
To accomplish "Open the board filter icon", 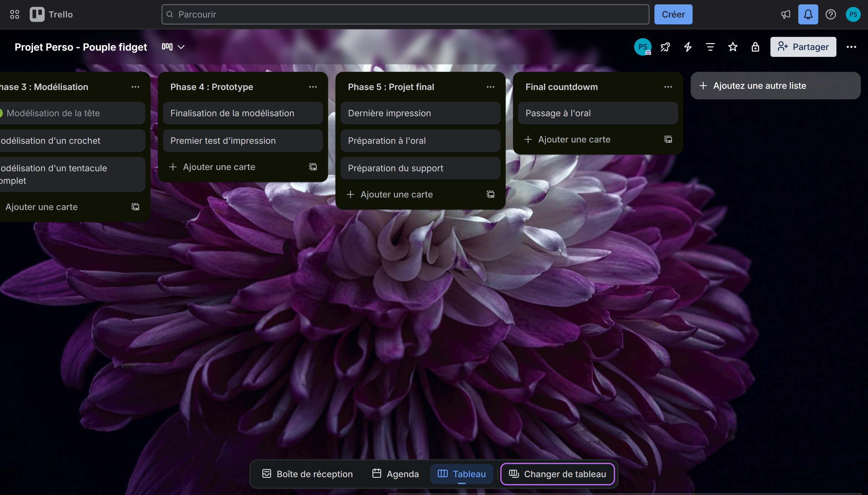I will [x=710, y=47].
